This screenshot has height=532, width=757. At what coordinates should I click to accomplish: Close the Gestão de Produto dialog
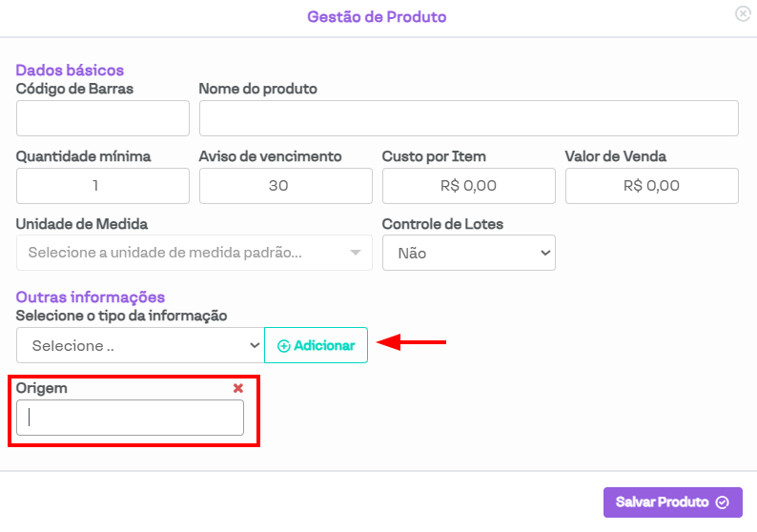point(742,14)
